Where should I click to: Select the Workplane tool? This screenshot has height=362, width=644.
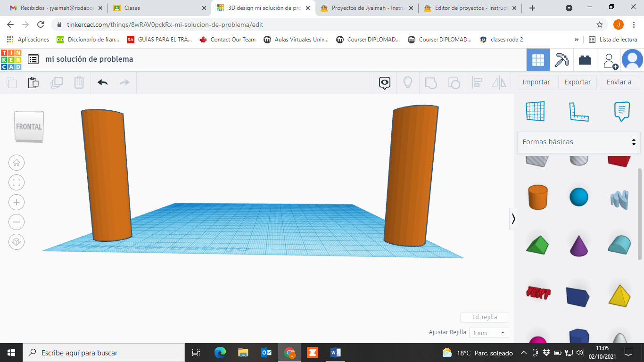535,111
